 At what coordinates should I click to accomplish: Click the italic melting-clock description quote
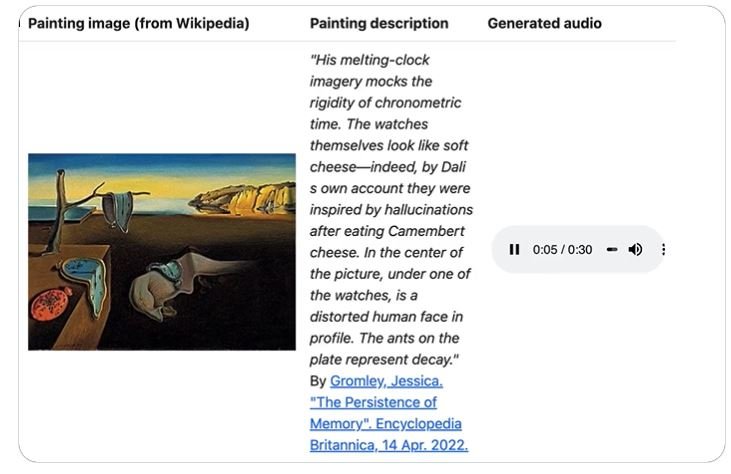pos(389,208)
